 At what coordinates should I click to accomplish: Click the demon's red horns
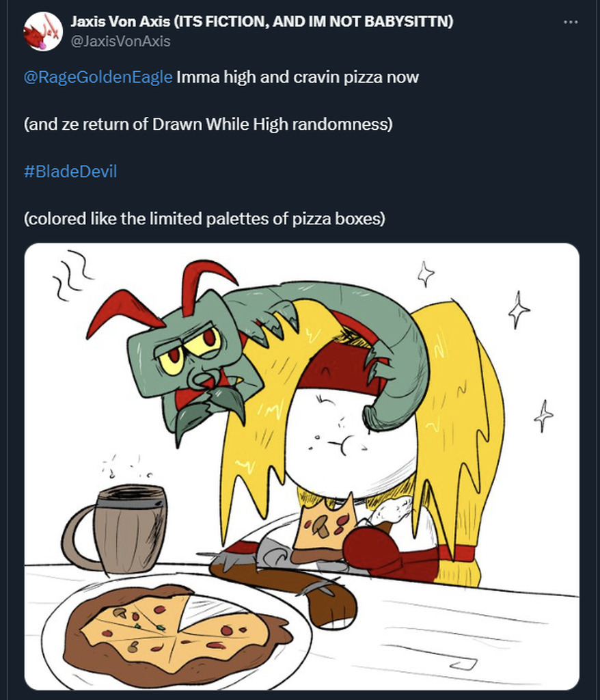161,297
